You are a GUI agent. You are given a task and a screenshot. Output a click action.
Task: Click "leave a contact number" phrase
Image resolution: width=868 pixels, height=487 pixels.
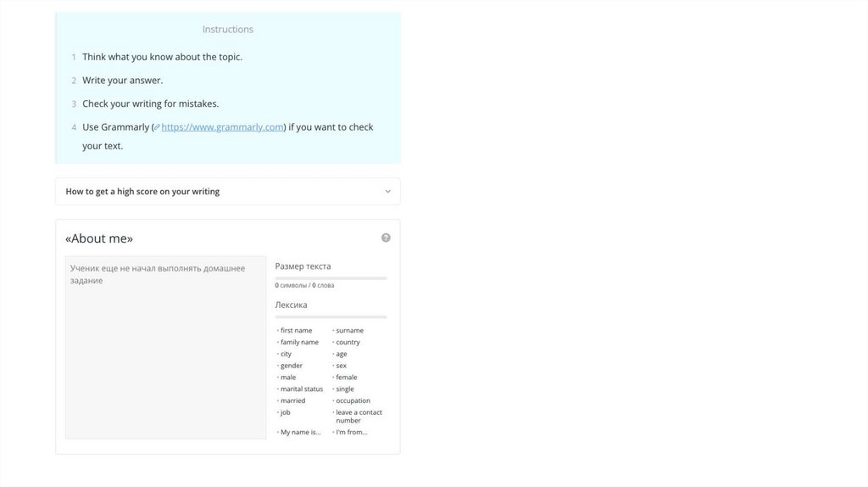[x=359, y=416]
